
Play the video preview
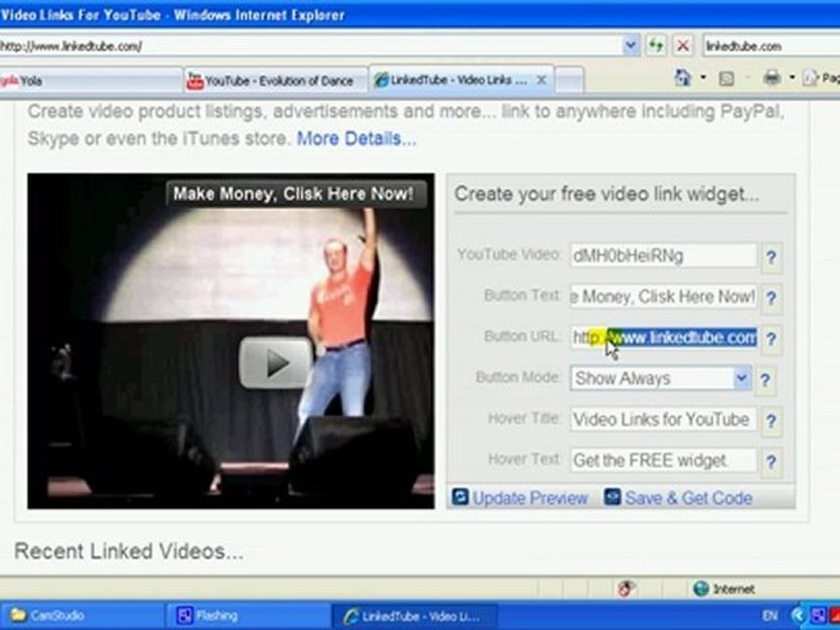pos(276,363)
